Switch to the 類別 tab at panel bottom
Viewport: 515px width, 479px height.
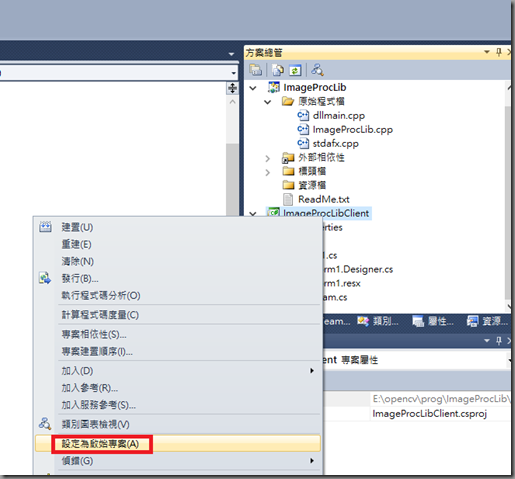tap(378, 321)
